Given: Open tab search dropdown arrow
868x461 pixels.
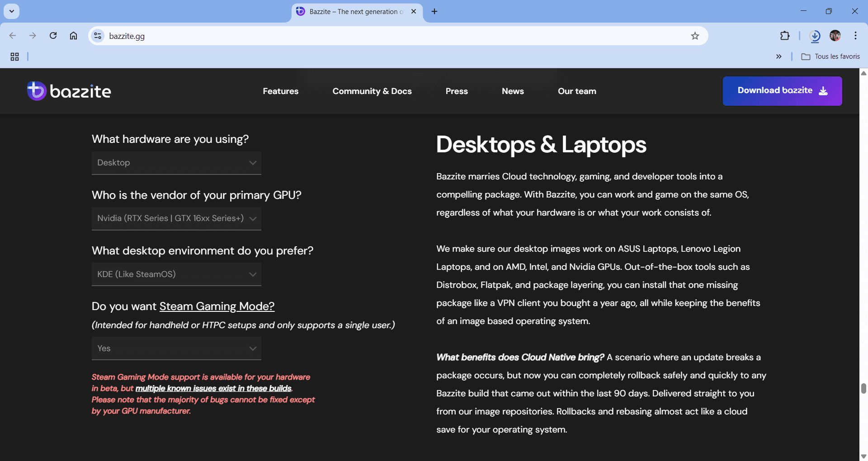Looking at the screenshot, I should pos(11,11).
